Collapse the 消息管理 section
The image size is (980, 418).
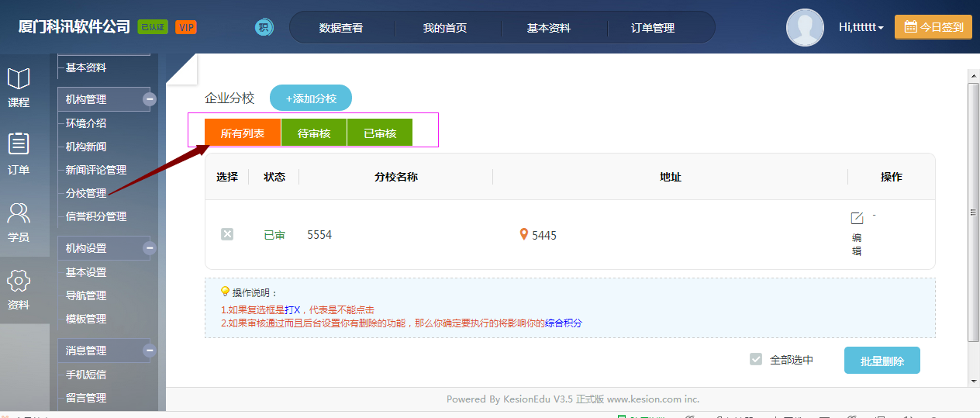coord(150,351)
